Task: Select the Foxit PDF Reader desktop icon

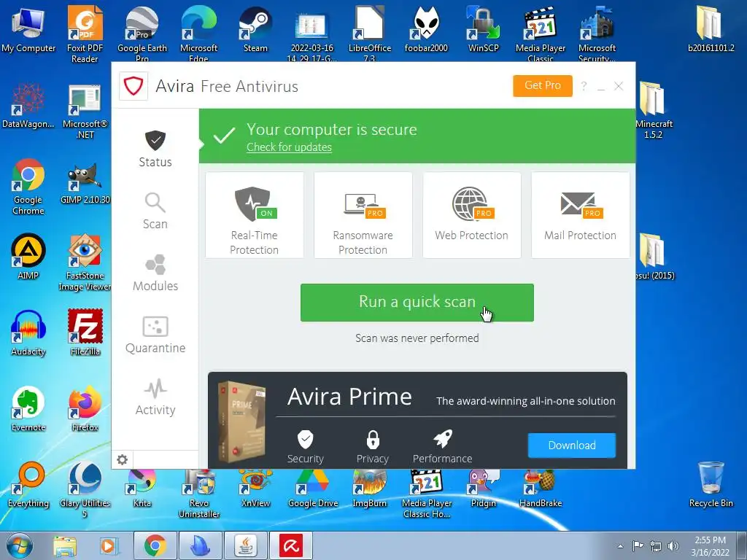Action: (x=85, y=34)
